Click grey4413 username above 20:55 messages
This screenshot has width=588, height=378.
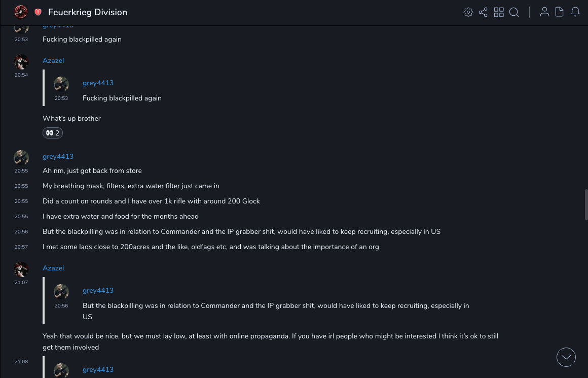pos(58,156)
